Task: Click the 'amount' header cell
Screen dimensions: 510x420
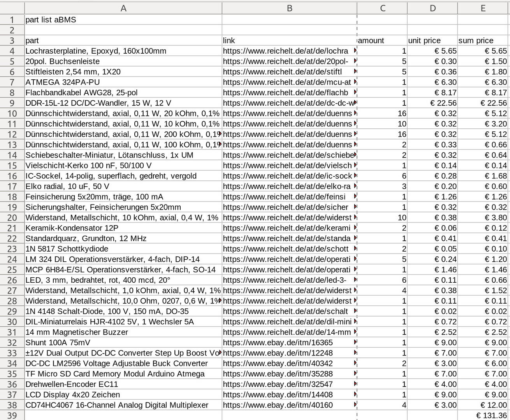Action: coord(382,40)
